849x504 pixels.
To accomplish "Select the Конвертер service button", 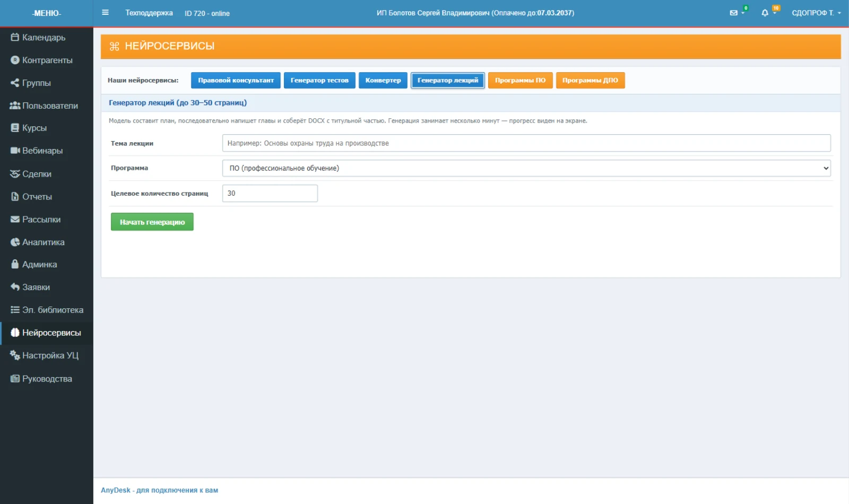I will tap(383, 80).
